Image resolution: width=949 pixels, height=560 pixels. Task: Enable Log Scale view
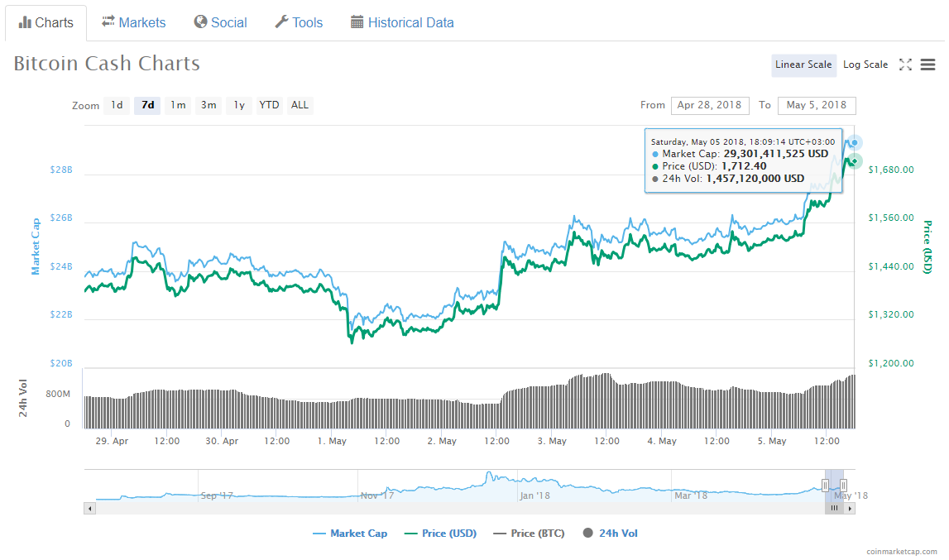tap(865, 65)
